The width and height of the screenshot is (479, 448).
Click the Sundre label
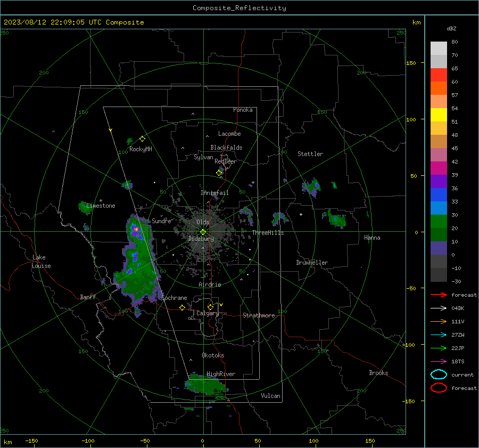coord(162,221)
